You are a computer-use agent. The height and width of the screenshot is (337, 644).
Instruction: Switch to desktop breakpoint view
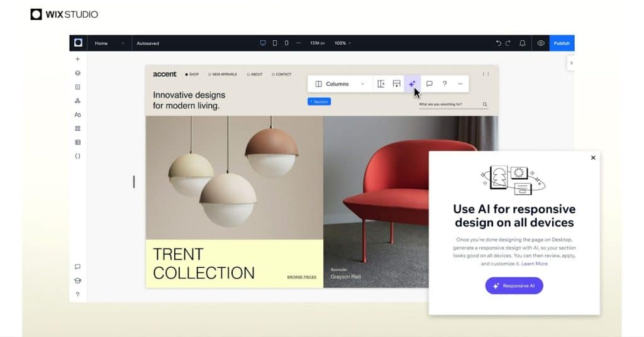[263, 43]
